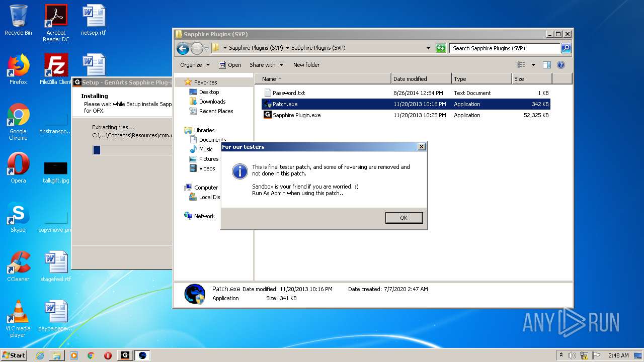Click the setup installation progress bar

point(132,150)
